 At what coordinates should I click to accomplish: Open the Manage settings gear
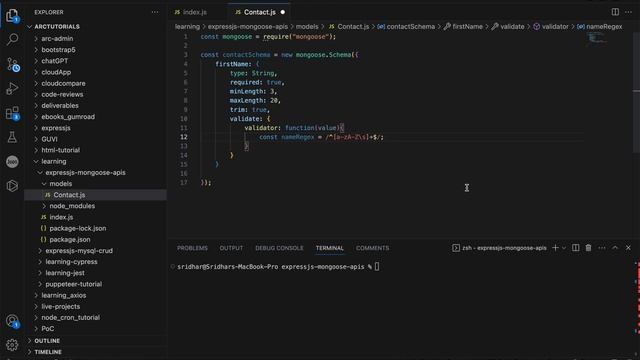[12, 345]
